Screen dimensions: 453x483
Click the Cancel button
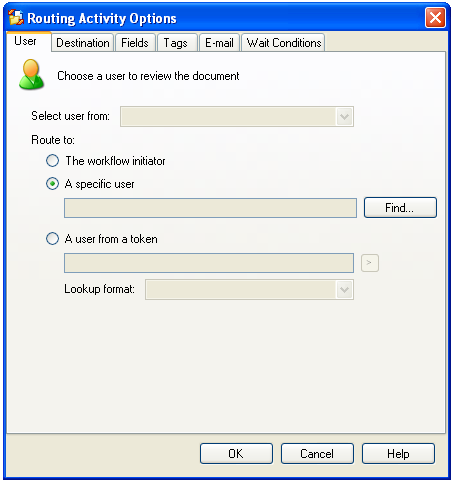(x=317, y=454)
